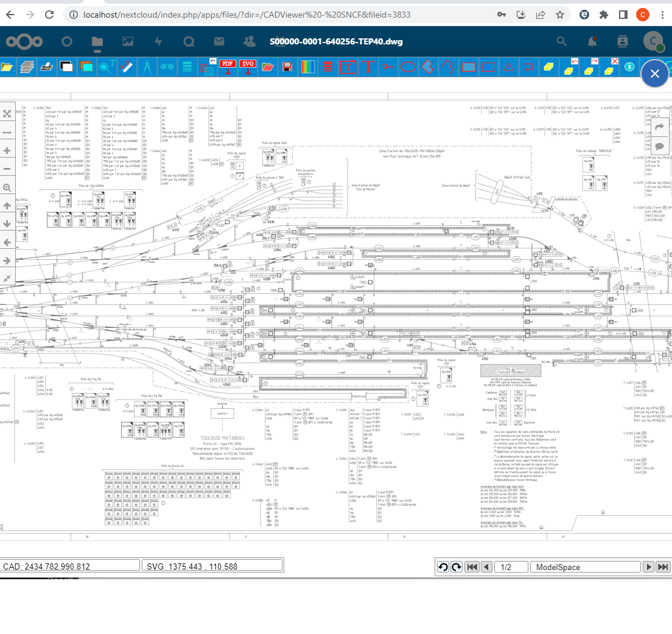Image resolution: width=672 pixels, height=634 pixels.
Task: Zoom in with the plus button
Action: point(7,150)
